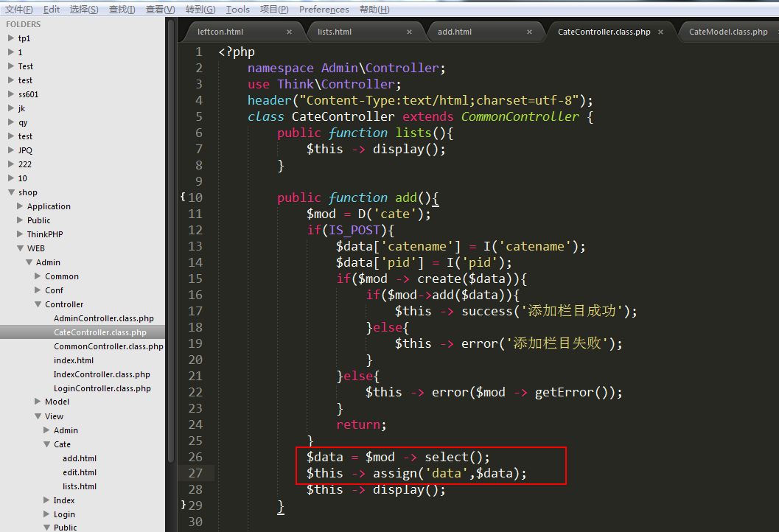Image resolution: width=779 pixels, height=532 pixels.
Task: Click line number 27 in gutter
Action: click(x=195, y=473)
